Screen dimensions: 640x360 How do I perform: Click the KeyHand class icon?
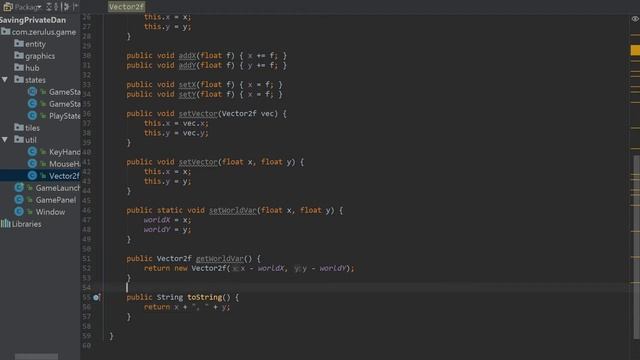(32, 151)
